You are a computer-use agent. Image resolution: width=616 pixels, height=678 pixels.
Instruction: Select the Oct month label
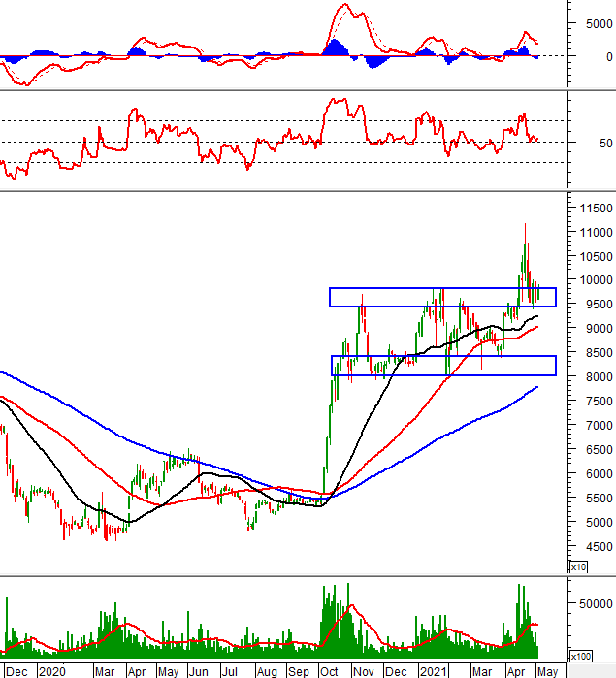point(329,671)
